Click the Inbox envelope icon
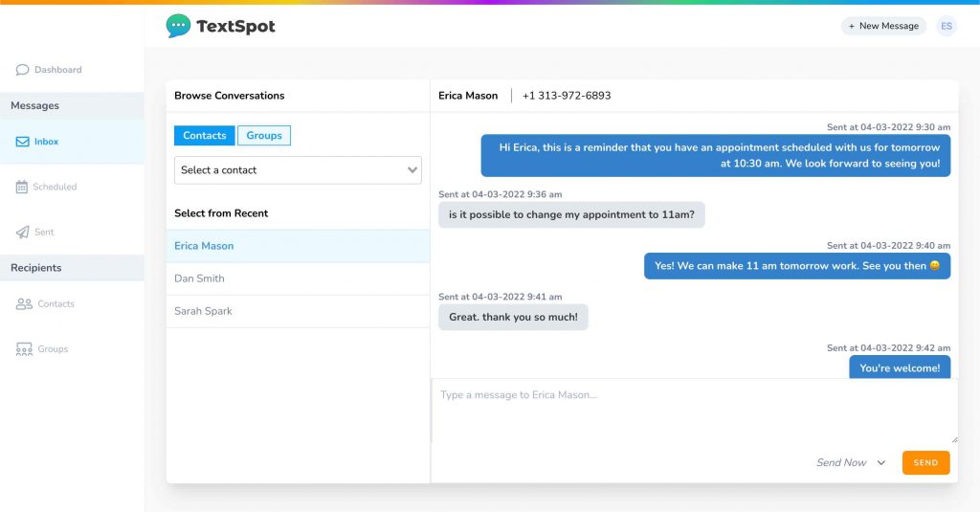This screenshot has height=512, width=980. coord(23,142)
